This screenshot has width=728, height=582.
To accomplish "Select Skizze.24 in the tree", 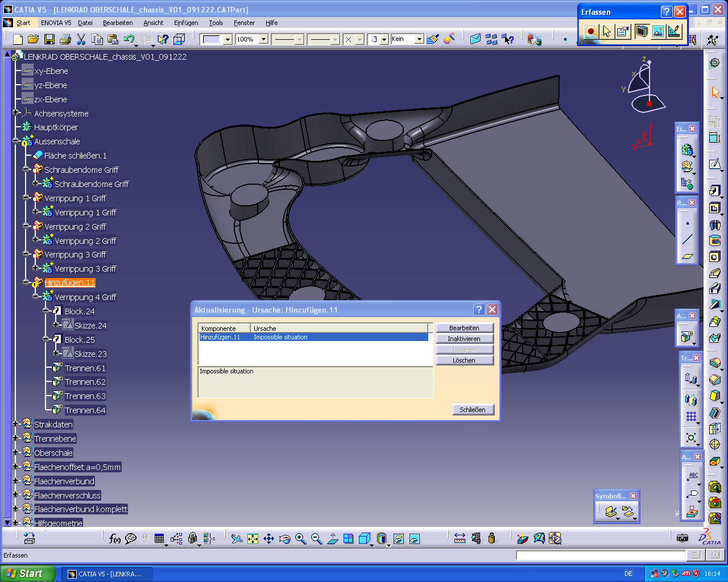I will coord(90,326).
